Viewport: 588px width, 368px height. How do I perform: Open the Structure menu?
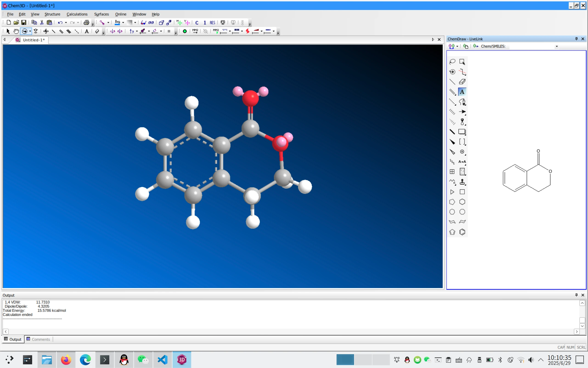click(x=52, y=14)
